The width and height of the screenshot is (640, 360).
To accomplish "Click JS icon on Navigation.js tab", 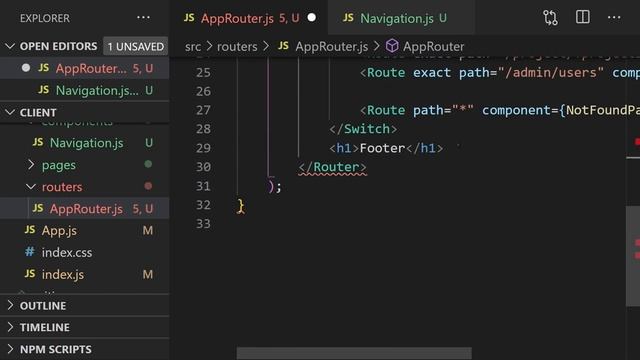I will [348, 18].
